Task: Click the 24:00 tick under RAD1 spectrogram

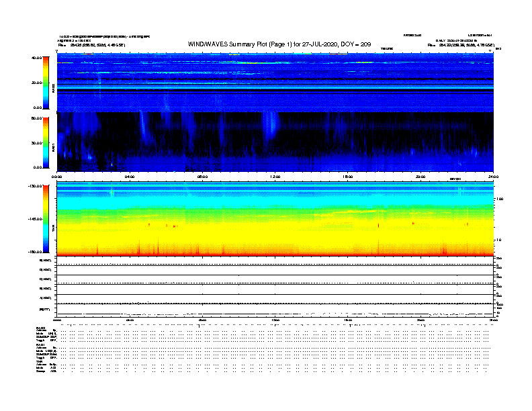Action: click(493, 177)
